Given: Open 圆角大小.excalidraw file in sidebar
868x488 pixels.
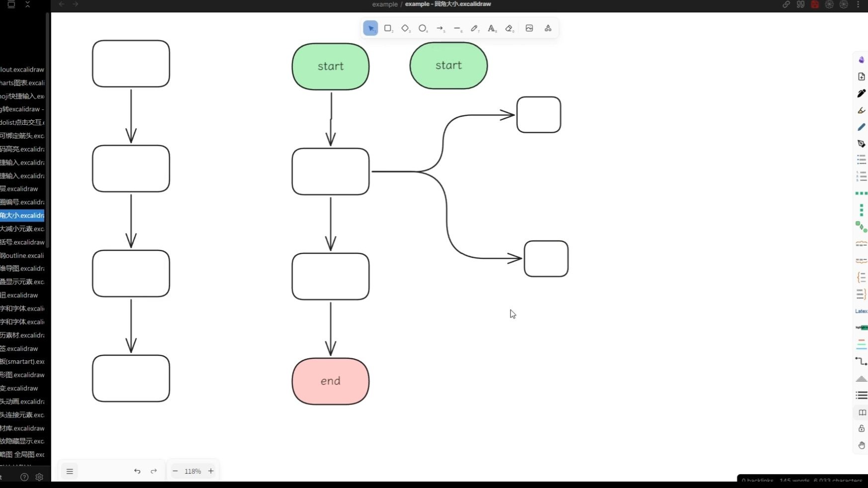Looking at the screenshot, I should (x=22, y=215).
